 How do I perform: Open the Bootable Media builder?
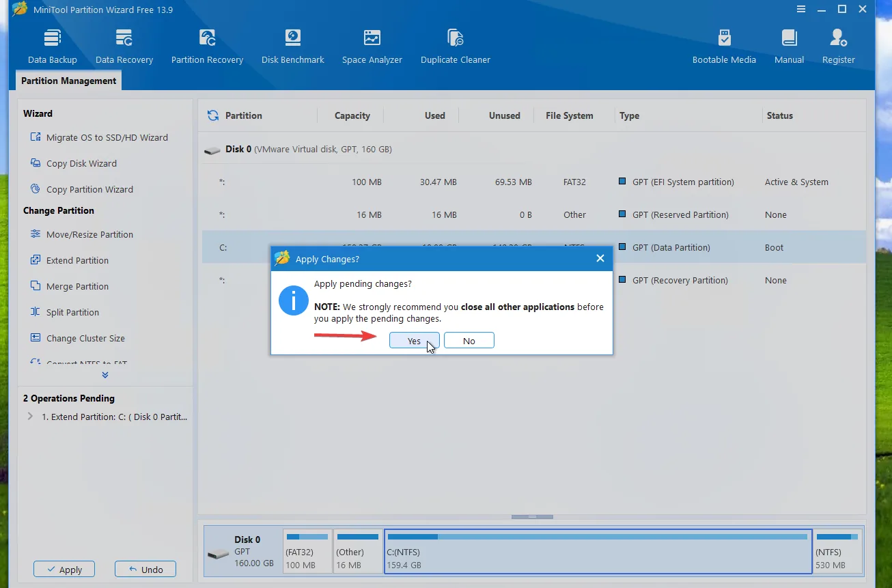tap(724, 46)
